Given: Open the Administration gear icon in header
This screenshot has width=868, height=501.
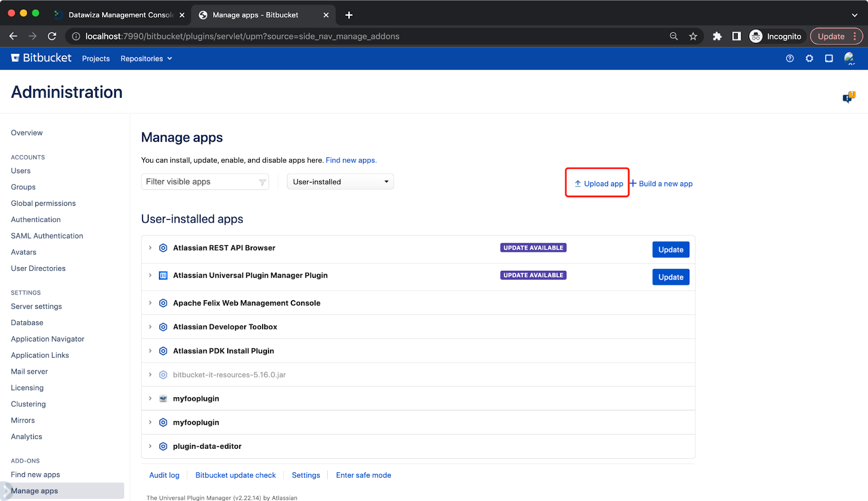Looking at the screenshot, I should 809,58.
